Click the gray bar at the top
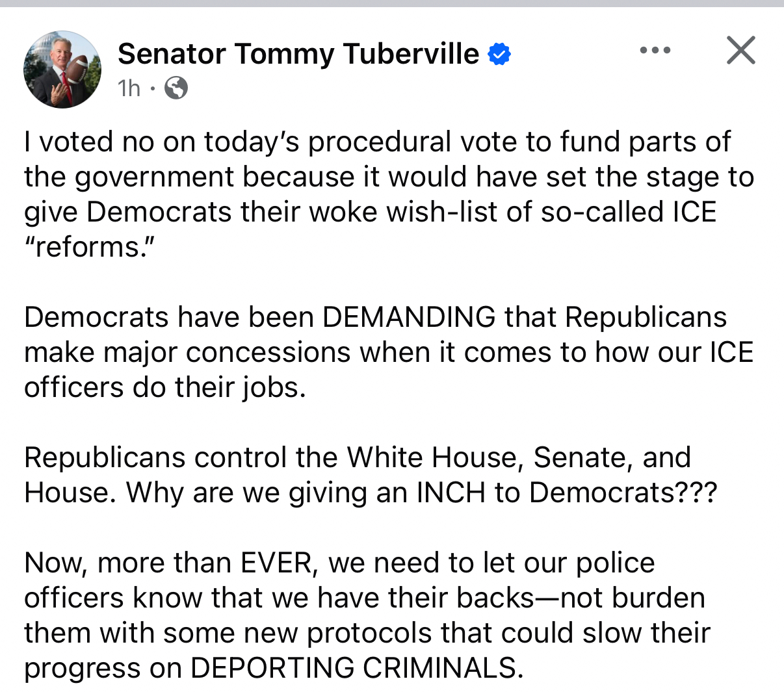 tap(392, 3)
